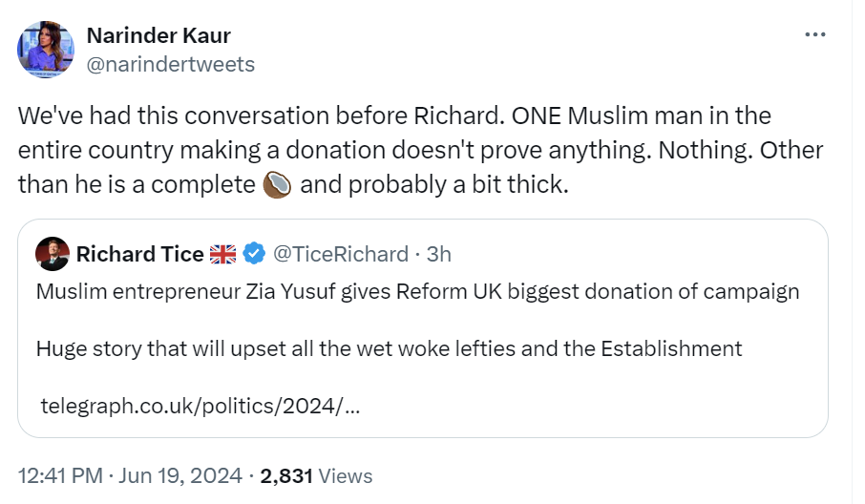Open the quoted tweet's Zia Yusuf headline

point(417,292)
